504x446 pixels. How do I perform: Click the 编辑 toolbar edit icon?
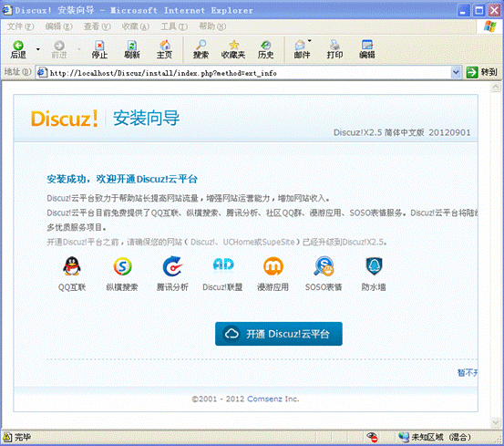pos(367,50)
